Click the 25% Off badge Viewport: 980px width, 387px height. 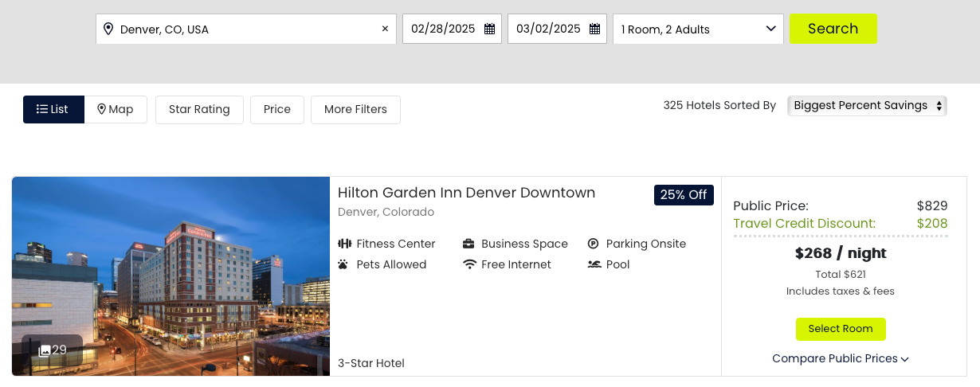coord(684,195)
